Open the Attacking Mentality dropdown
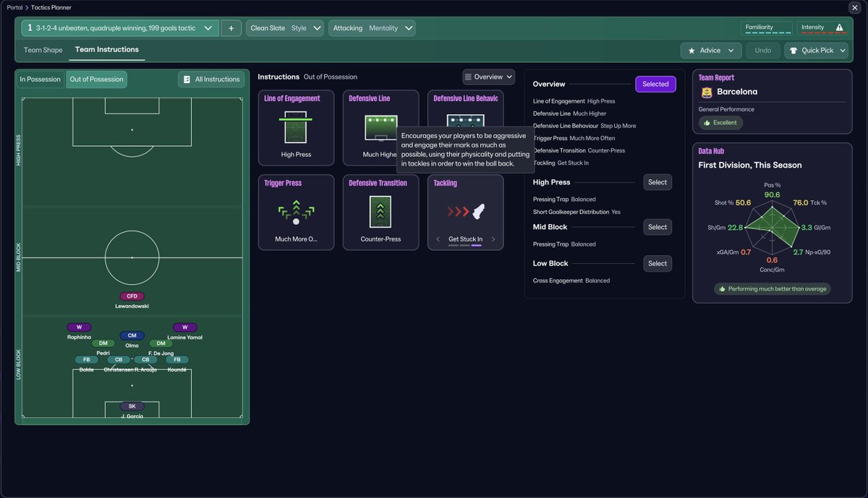 (x=373, y=28)
